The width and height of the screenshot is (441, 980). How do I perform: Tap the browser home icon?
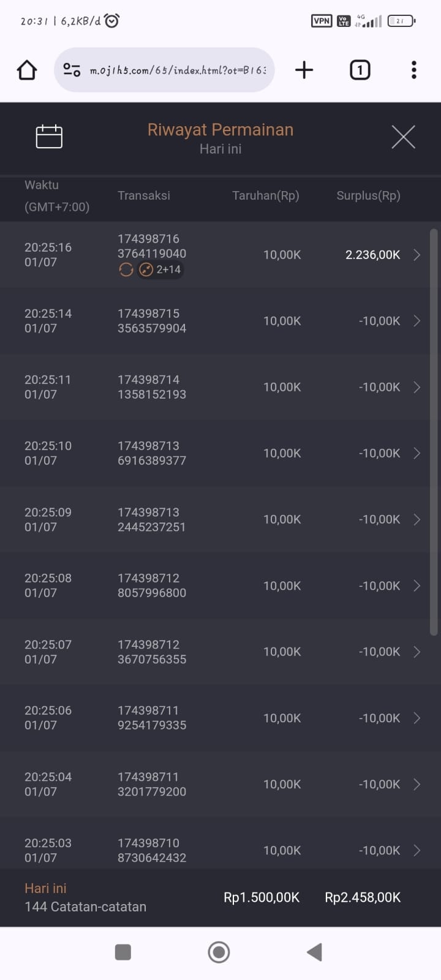(27, 70)
